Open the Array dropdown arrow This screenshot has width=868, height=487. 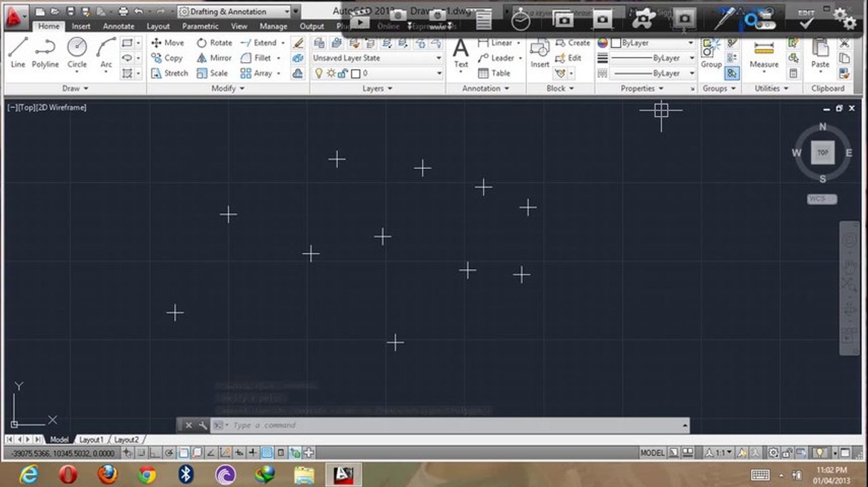click(x=278, y=73)
